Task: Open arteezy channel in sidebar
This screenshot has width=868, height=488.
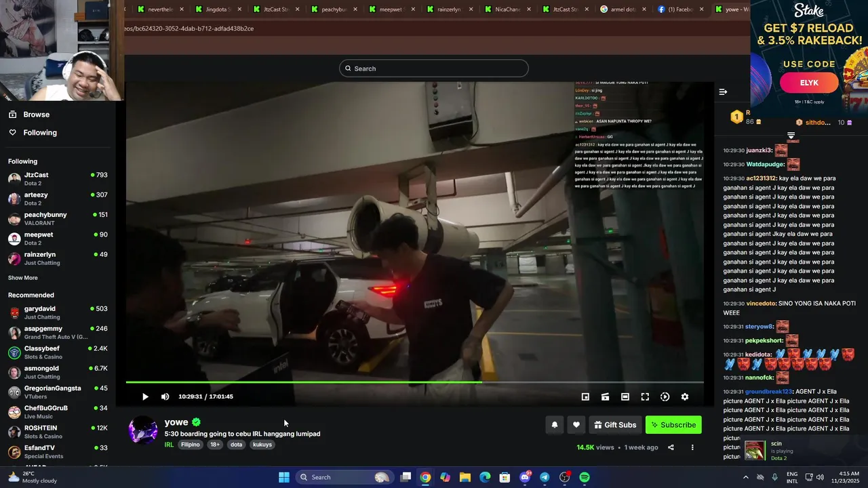Action: 58,199
